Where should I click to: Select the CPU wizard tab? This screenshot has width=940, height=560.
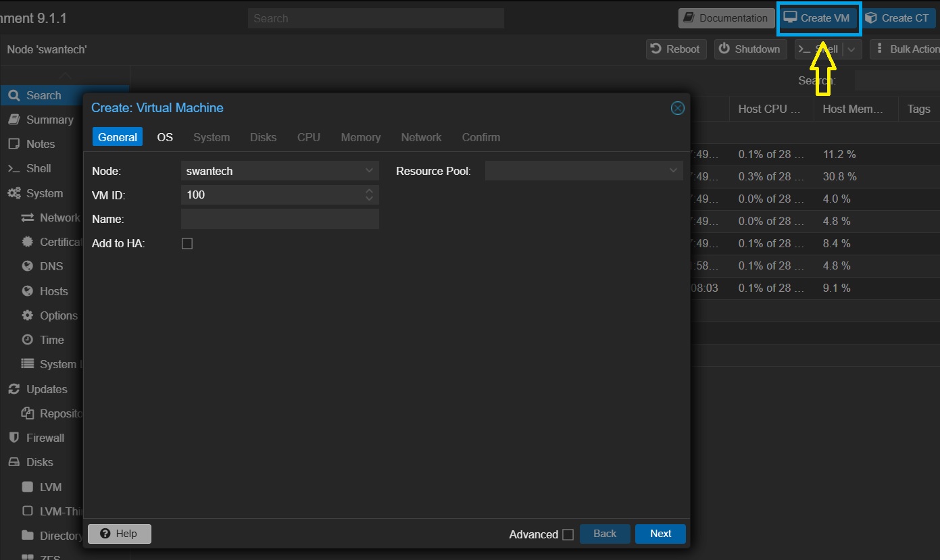click(x=309, y=137)
